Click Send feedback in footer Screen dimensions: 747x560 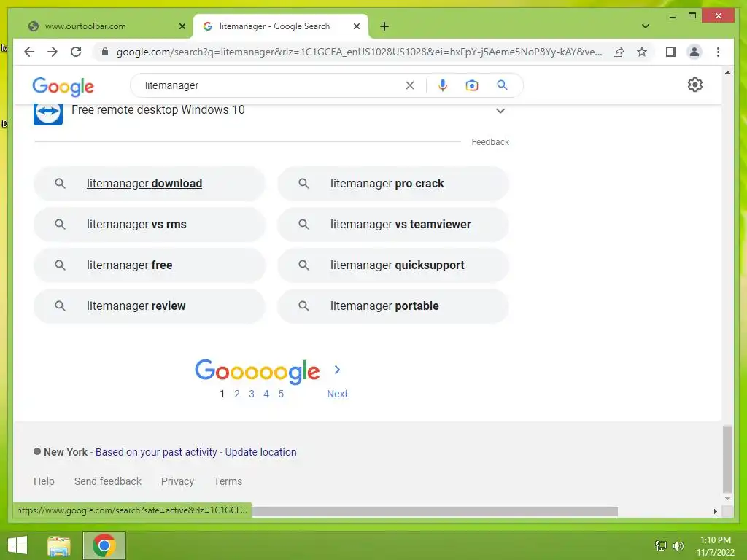coord(108,481)
